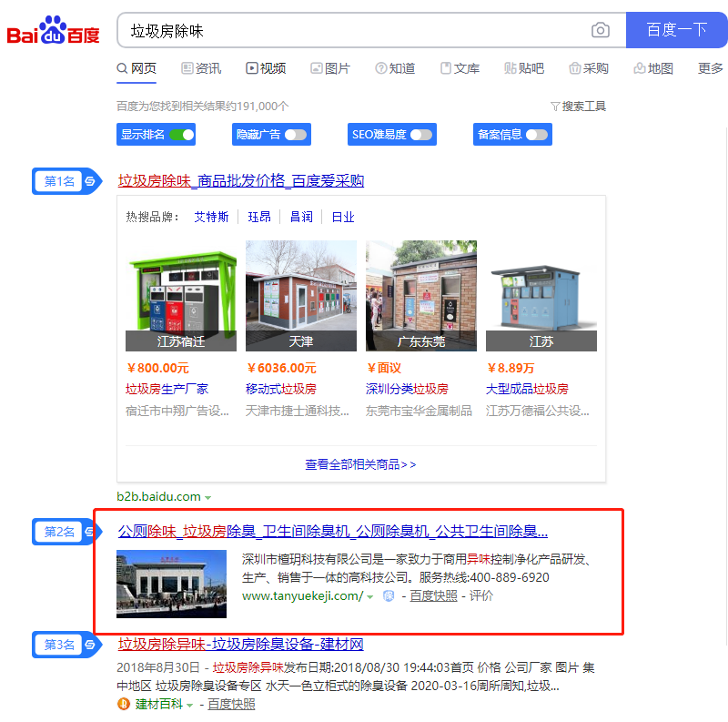Open 百度快照 for tanyuekeji result

433,596
